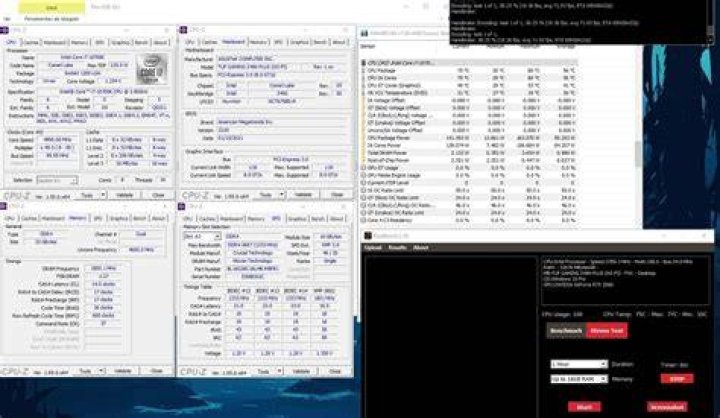
Task: Open Tools dropdown arrow in CPU-Z Memory window
Action: point(101,371)
